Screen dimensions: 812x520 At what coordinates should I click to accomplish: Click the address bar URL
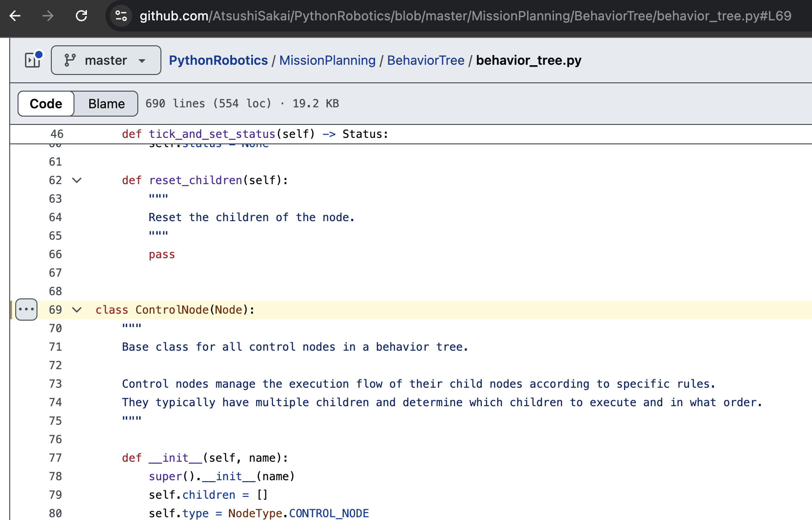pyautogui.click(x=462, y=16)
